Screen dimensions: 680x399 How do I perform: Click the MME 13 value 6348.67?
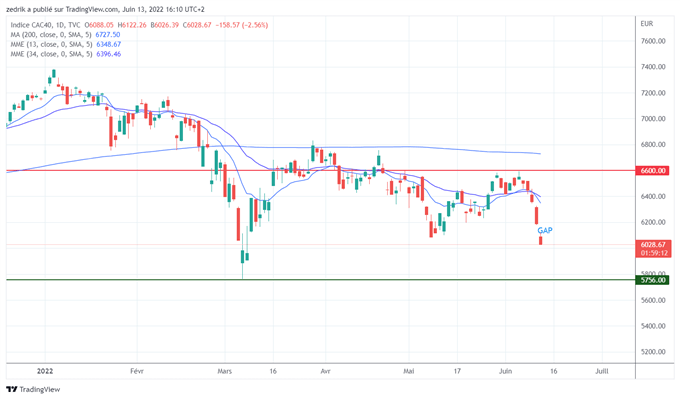coord(108,44)
